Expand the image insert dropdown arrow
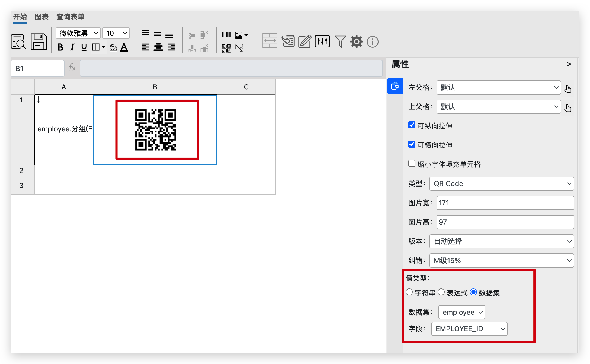Image resolution: width=590 pixels, height=364 pixels. pos(246,35)
